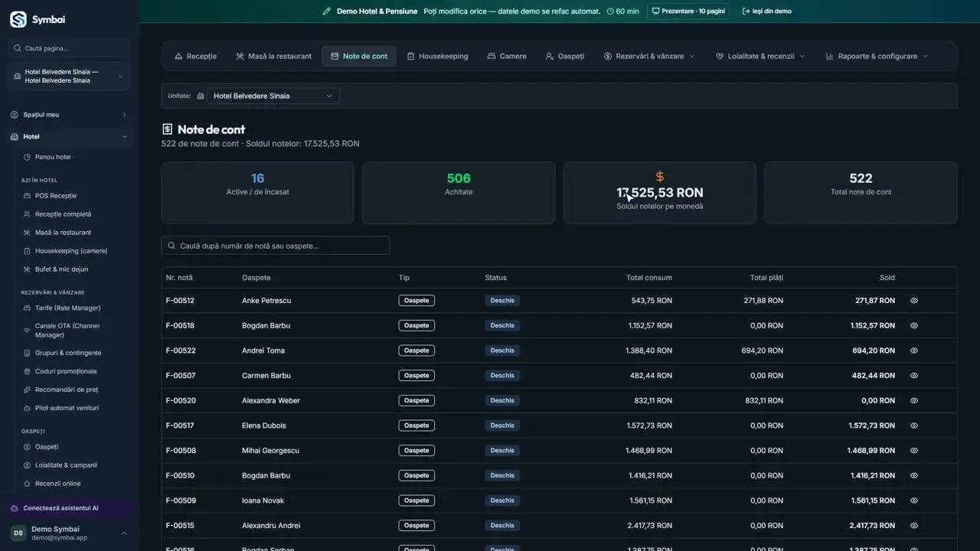Click Ieși din demo link
980x551 pixels.
point(767,11)
